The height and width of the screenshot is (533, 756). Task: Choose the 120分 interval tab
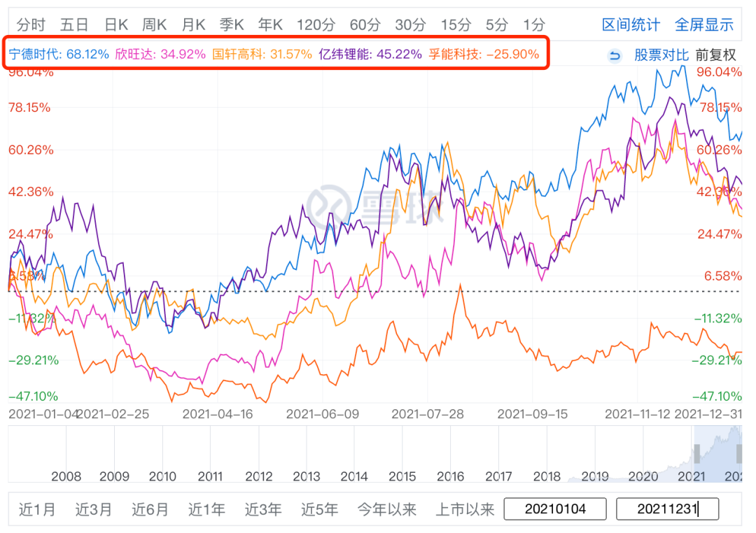[316, 24]
